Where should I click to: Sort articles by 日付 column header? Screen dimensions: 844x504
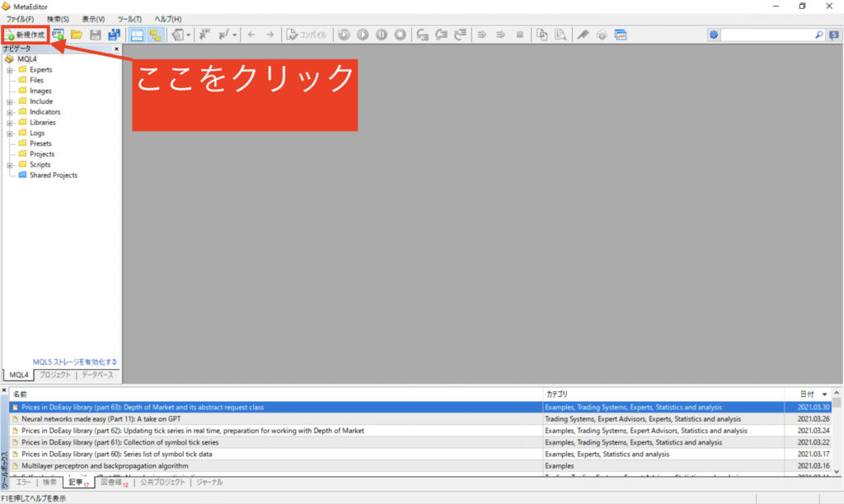coord(808,394)
